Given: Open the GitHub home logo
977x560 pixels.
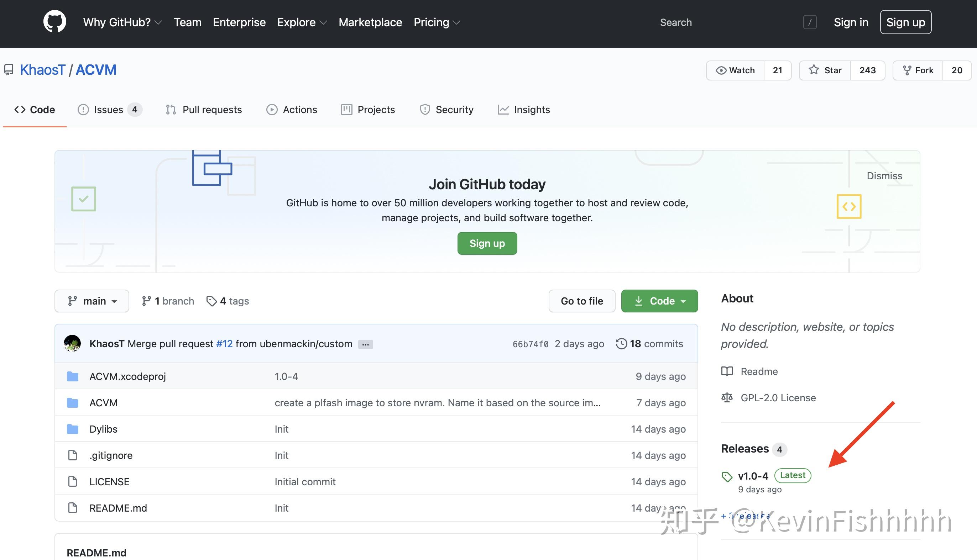Looking at the screenshot, I should tap(54, 22).
